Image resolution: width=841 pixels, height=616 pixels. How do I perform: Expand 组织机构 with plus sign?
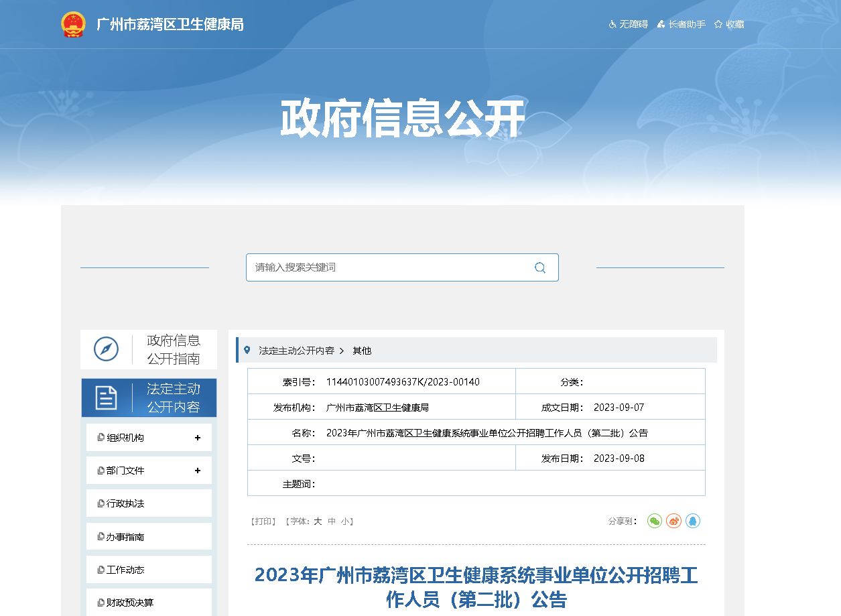pos(198,438)
